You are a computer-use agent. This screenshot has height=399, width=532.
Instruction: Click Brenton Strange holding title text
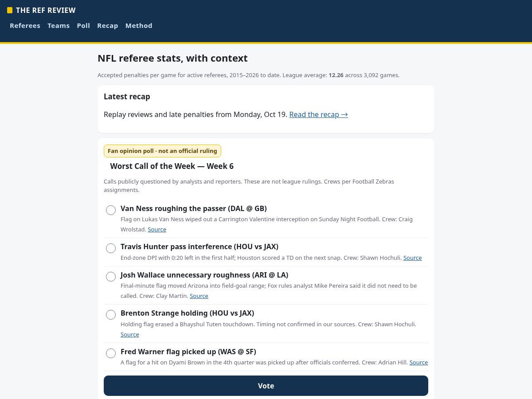pyautogui.click(x=187, y=313)
